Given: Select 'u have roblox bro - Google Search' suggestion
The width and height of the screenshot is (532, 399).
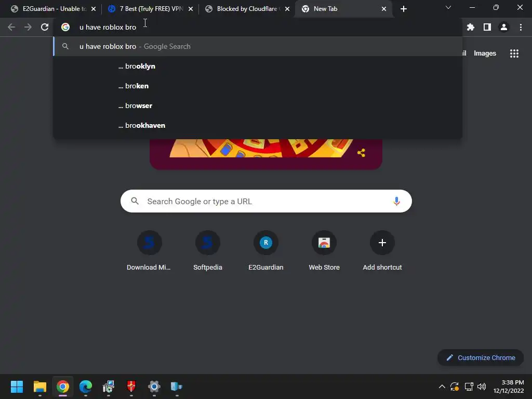Looking at the screenshot, I should [x=258, y=46].
